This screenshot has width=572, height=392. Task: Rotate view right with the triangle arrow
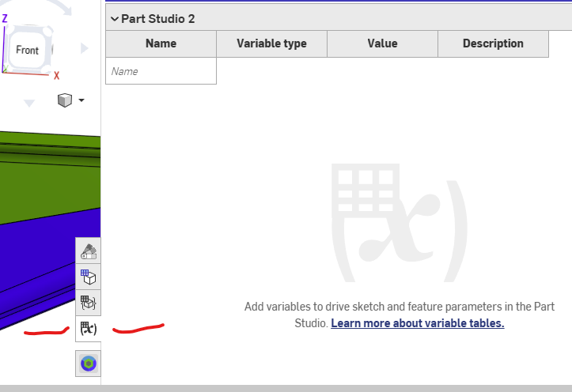click(x=85, y=48)
